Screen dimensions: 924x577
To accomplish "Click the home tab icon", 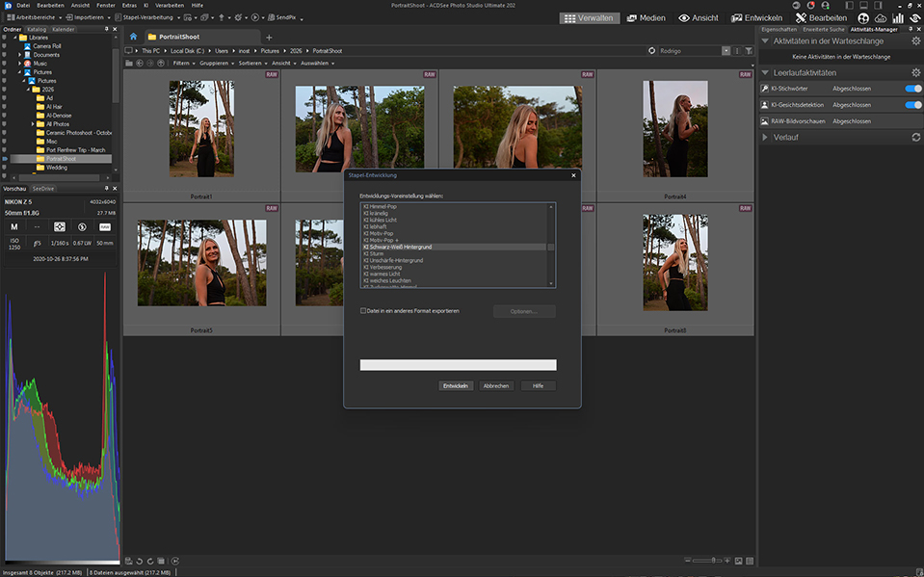I will 133,37.
